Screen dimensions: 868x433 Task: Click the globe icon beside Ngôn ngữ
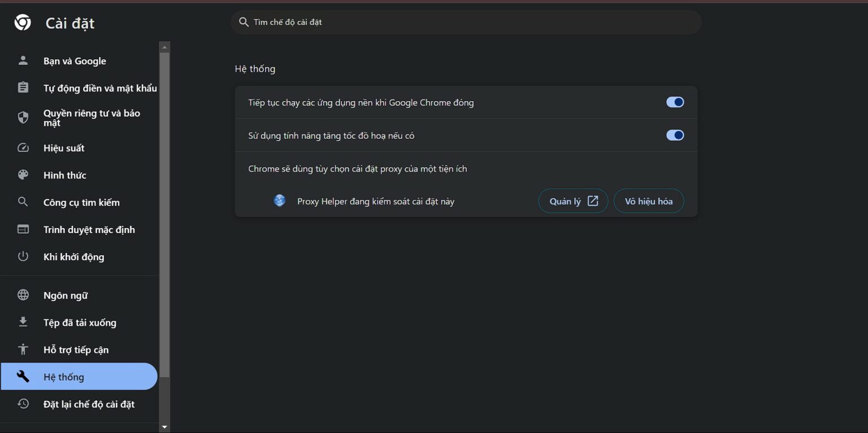click(x=23, y=295)
